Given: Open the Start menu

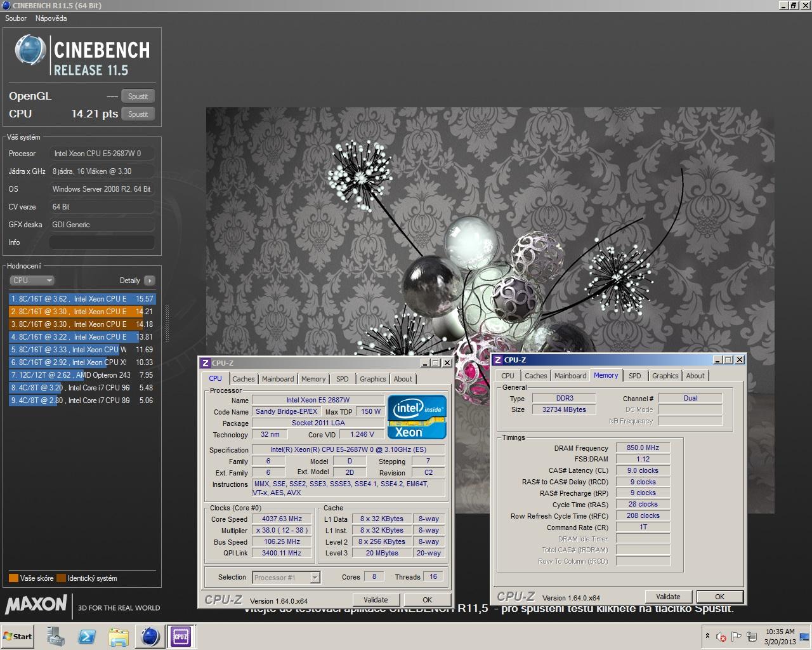Looking at the screenshot, I should [x=18, y=637].
